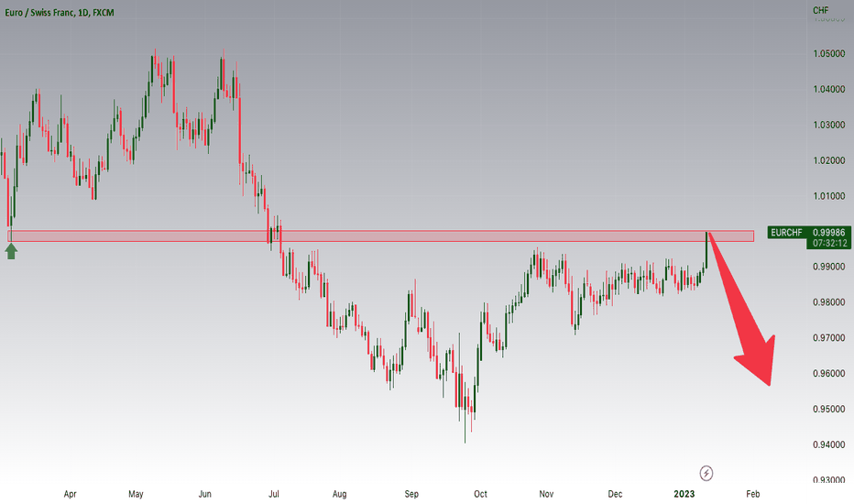This screenshot has width=854, height=504.
Task: Click the Nov label on time axis
Action: (546, 494)
